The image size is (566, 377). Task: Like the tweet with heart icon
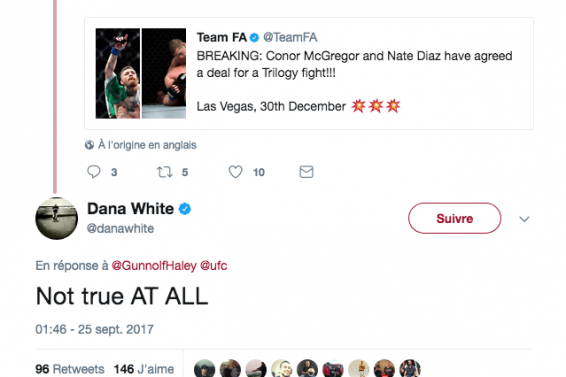[235, 172]
